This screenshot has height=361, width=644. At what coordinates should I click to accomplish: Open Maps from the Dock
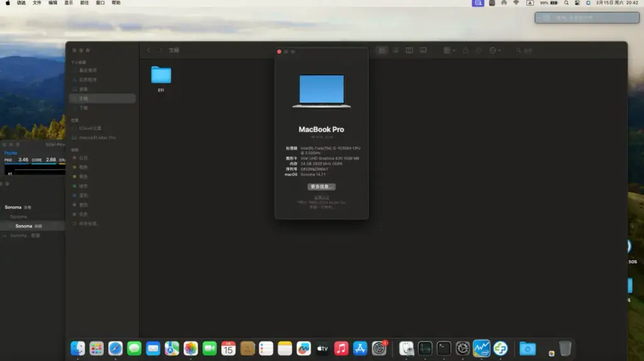coord(172,348)
